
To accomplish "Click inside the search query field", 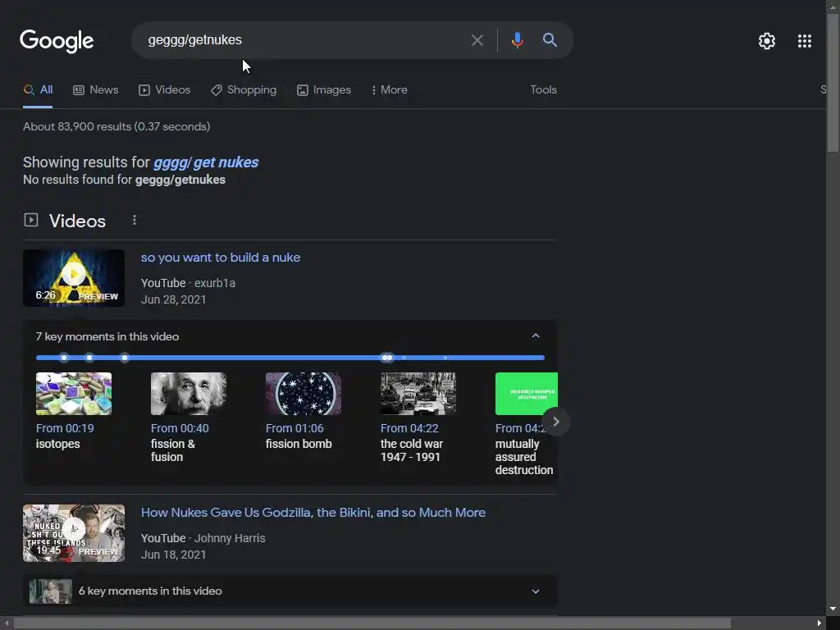I will [x=300, y=40].
